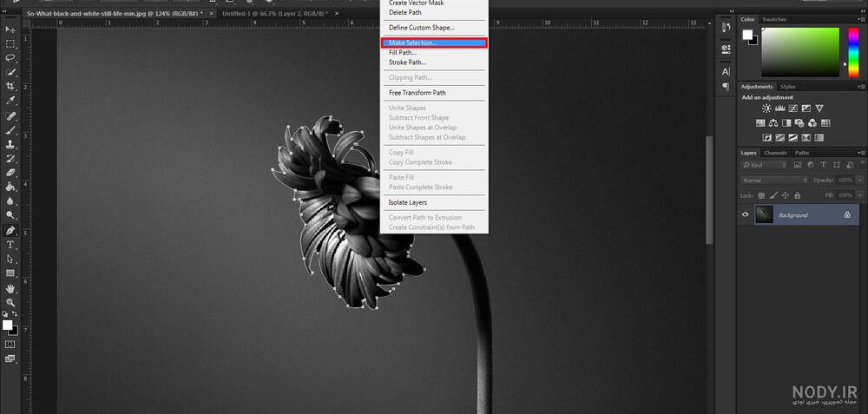Add a Color Balance adjustment

point(773,123)
